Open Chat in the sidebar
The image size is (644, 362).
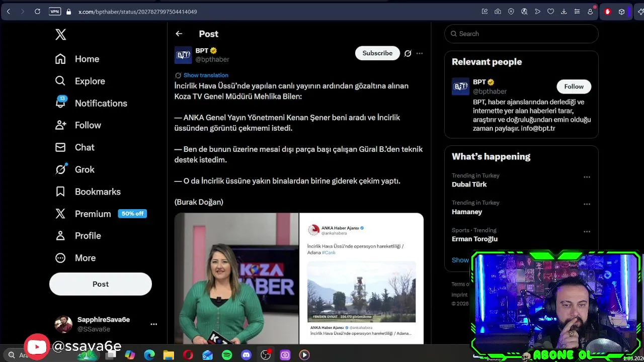[x=75, y=147]
